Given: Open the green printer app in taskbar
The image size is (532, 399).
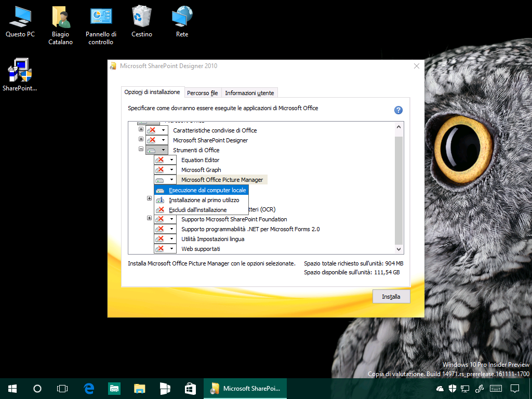Looking at the screenshot, I should tap(114, 389).
